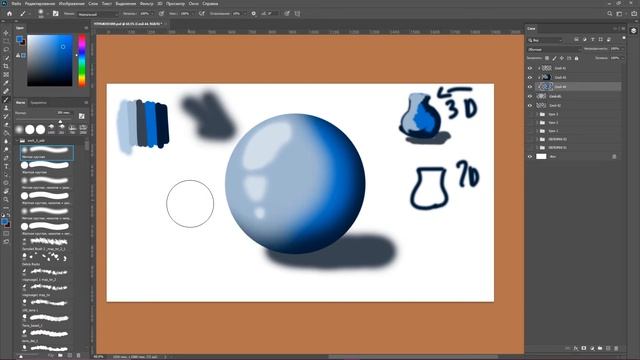
Task: Turn layer filtering on or off
Action: point(624,38)
